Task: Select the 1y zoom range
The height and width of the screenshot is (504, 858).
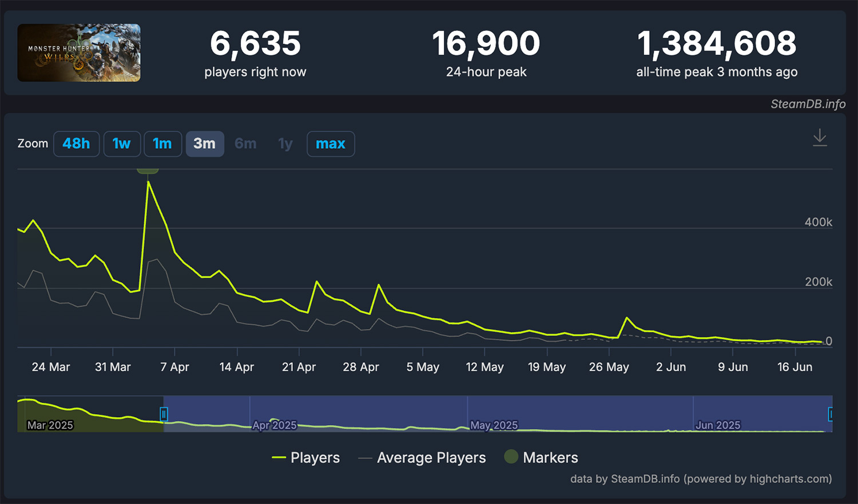Action: (x=285, y=144)
